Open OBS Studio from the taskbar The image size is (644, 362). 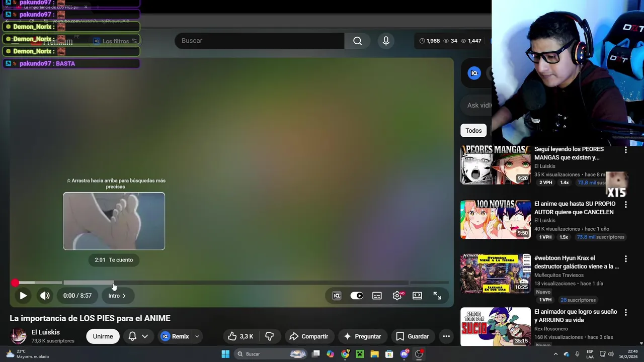(x=419, y=354)
